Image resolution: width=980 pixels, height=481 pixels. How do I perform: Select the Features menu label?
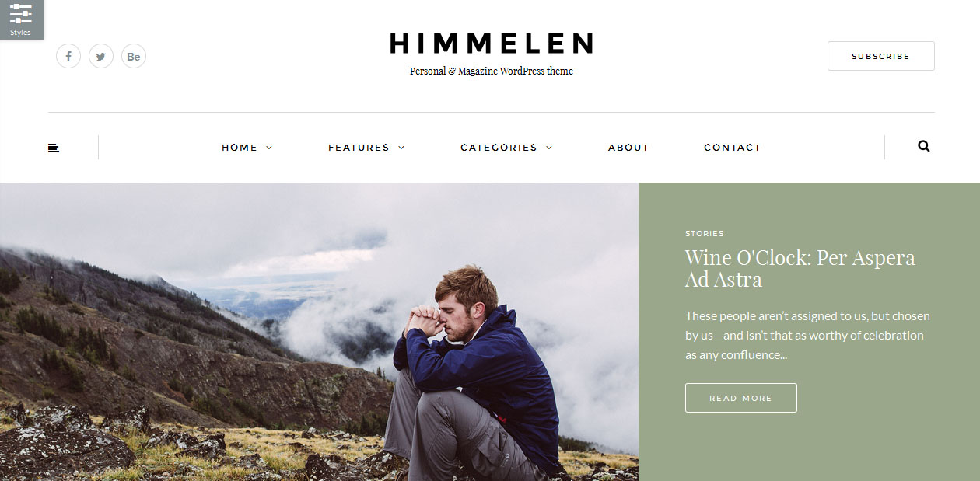point(359,148)
